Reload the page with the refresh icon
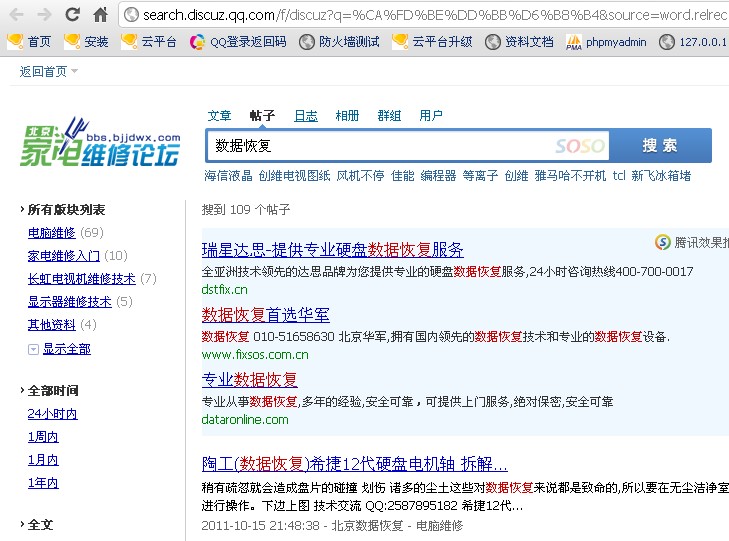This screenshot has width=729, height=541. [x=73, y=14]
